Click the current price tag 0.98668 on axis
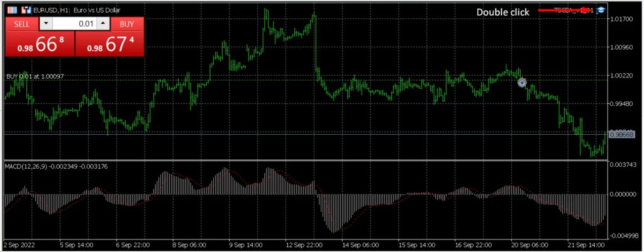Screen dimensions: 644x252 (x=622, y=134)
